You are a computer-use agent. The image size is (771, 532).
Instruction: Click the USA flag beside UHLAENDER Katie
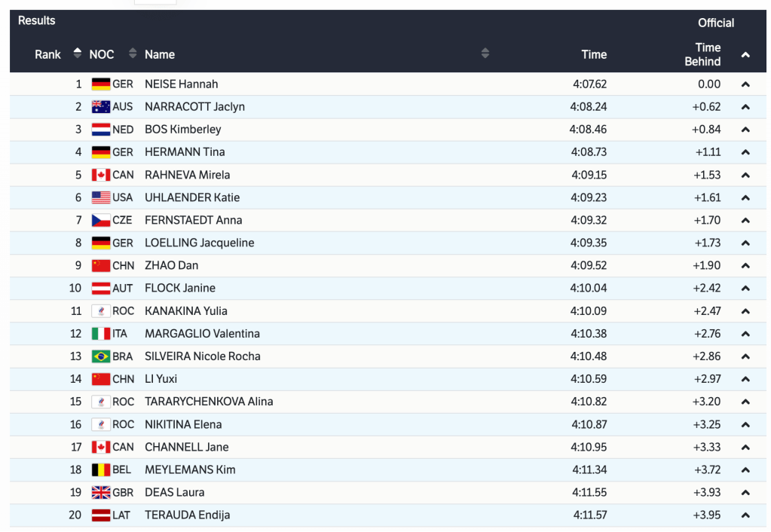[x=101, y=197]
